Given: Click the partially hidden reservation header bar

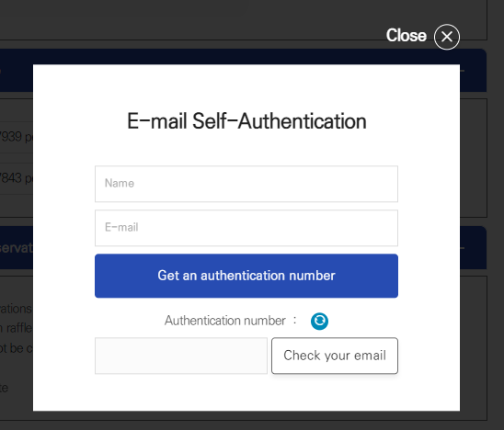Looking at the screenshot, I should tap(17, 247).
